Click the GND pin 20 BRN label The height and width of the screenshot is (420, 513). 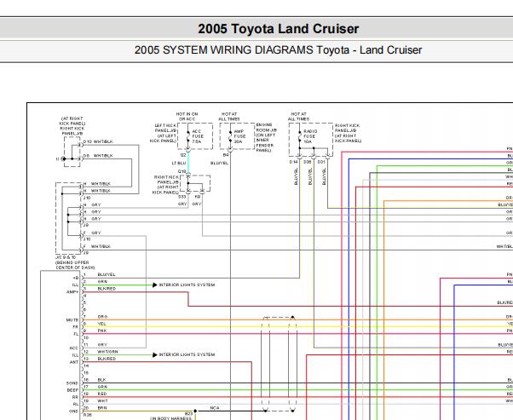coord(101,408)
